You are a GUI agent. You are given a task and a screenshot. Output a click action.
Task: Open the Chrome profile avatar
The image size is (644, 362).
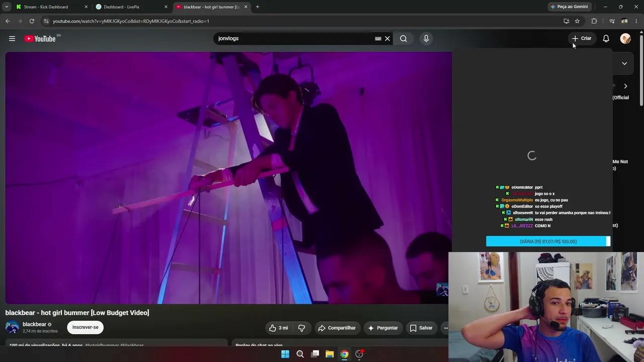[x=624, y=21]
